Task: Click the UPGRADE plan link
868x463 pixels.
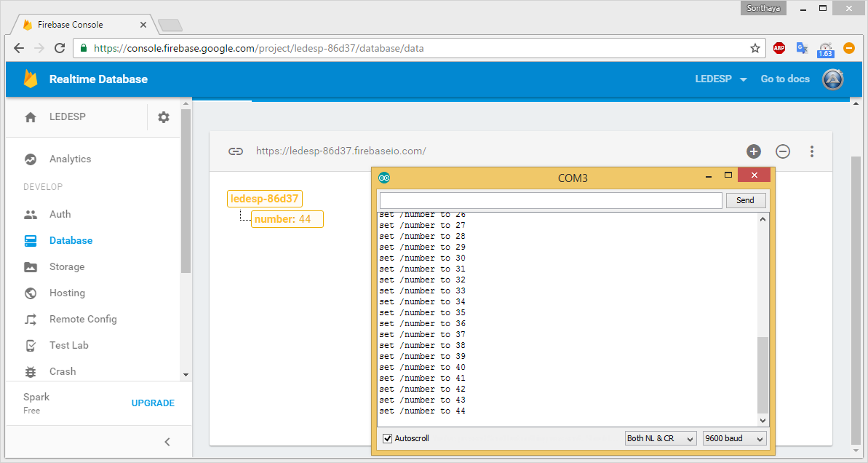Action: click(153, 403)
